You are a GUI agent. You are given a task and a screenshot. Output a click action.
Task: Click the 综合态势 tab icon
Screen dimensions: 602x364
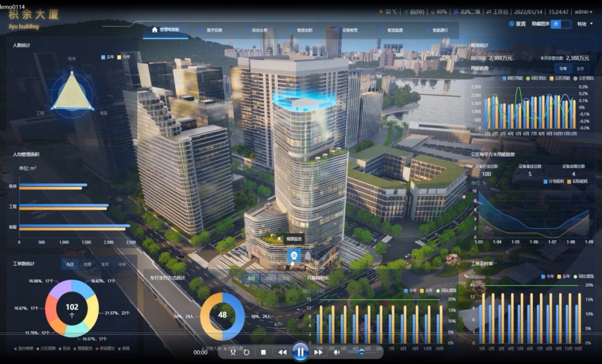(x=247, y=30)
